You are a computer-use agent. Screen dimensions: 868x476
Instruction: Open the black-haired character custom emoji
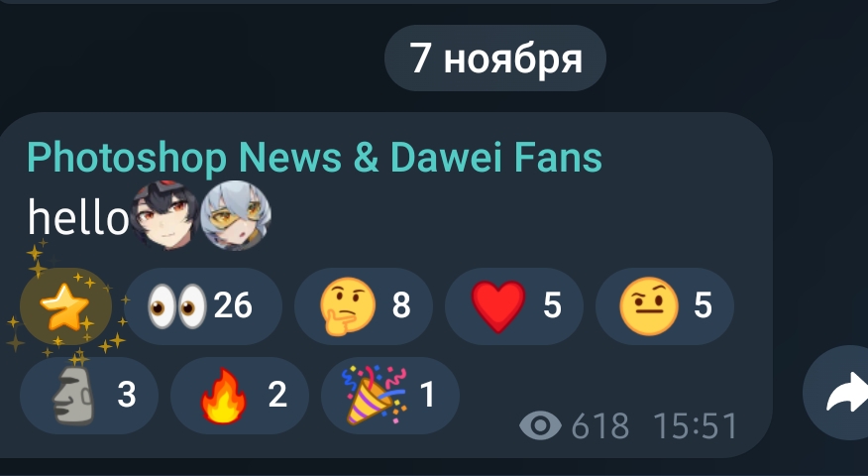[164, 215]
